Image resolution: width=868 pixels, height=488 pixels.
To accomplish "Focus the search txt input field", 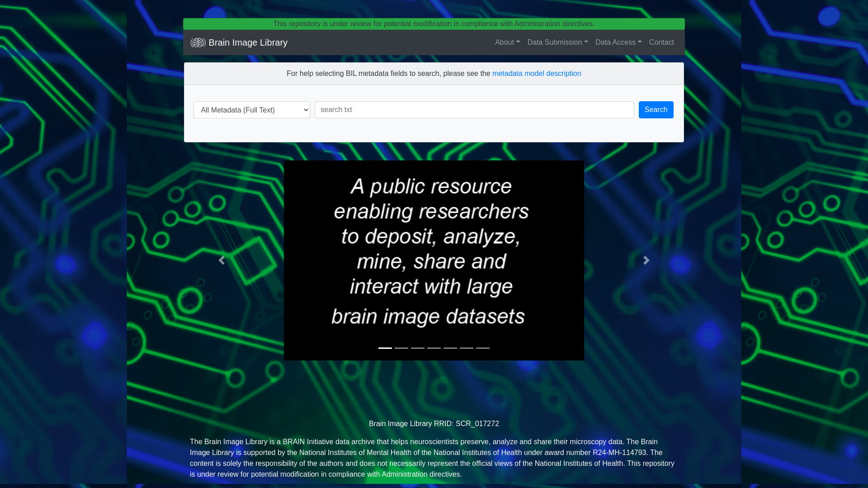I will click(474, 110).
